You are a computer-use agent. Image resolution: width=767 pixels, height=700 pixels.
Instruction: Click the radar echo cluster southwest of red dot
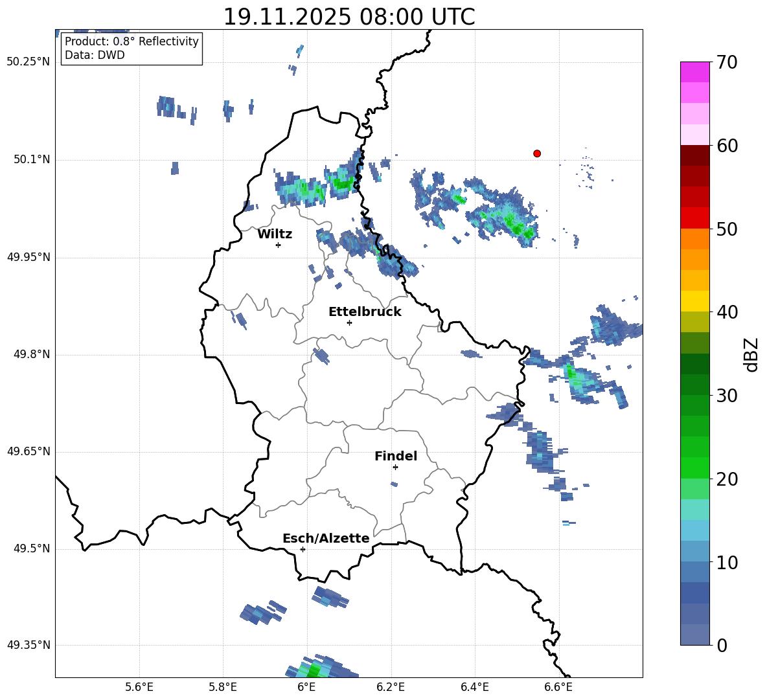pos(504,215)
